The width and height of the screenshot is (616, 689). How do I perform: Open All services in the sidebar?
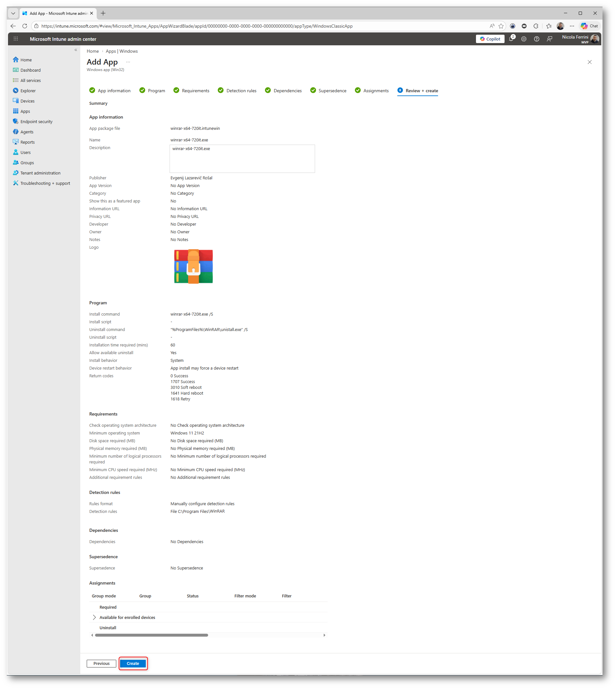(x=27, y=81)
